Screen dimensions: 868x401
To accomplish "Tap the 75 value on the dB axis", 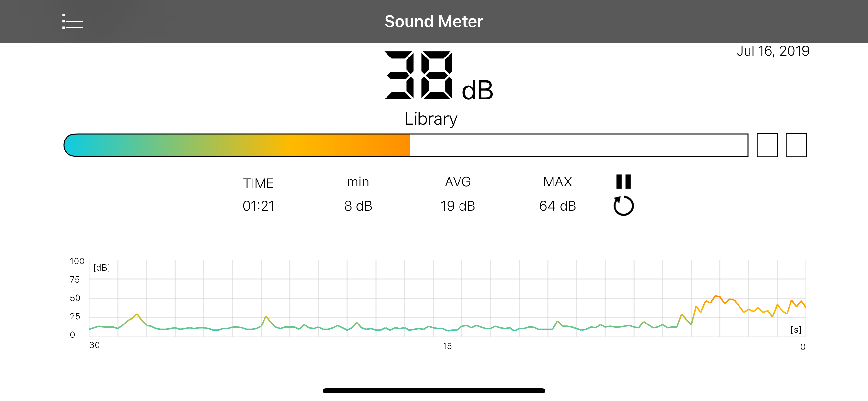I will click(75, 279).
